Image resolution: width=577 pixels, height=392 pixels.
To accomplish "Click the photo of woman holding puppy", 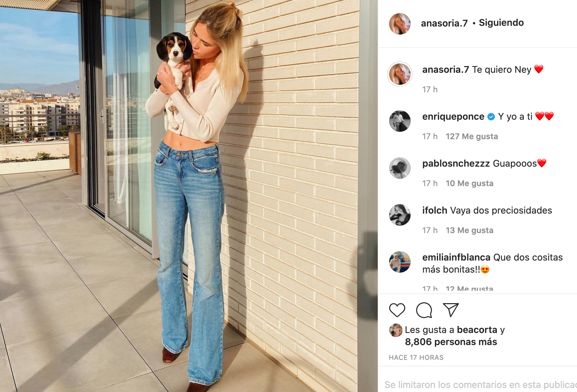I will [189, 196].
